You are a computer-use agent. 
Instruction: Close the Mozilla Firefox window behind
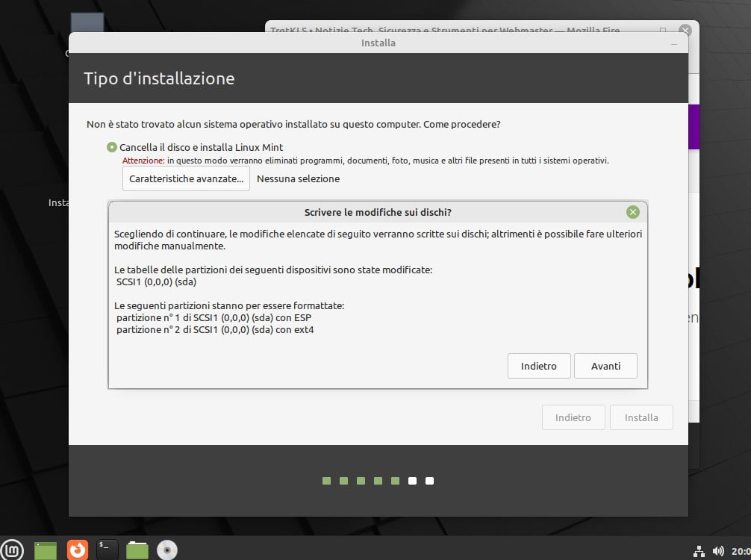685,30
